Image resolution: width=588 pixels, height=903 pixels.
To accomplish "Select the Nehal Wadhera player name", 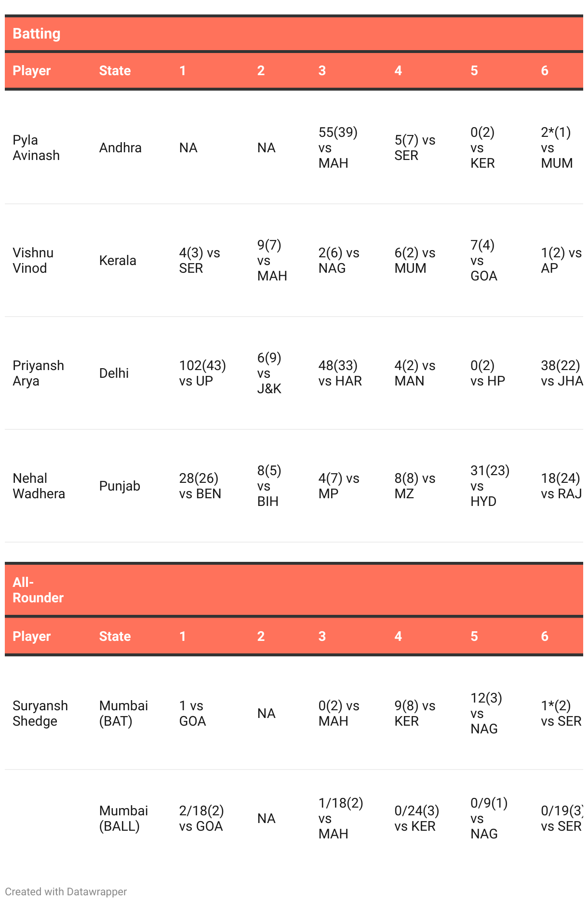I will click(x=39, y=486).
